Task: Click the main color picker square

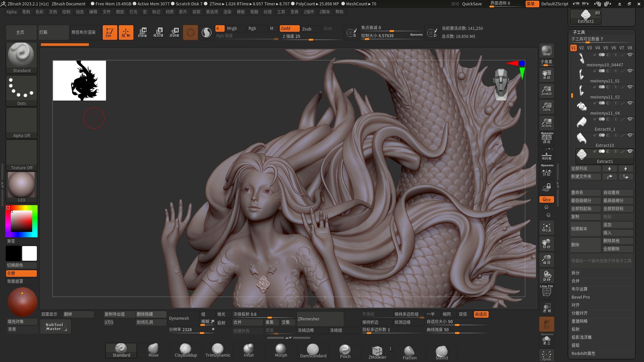Action: [21, 221]
